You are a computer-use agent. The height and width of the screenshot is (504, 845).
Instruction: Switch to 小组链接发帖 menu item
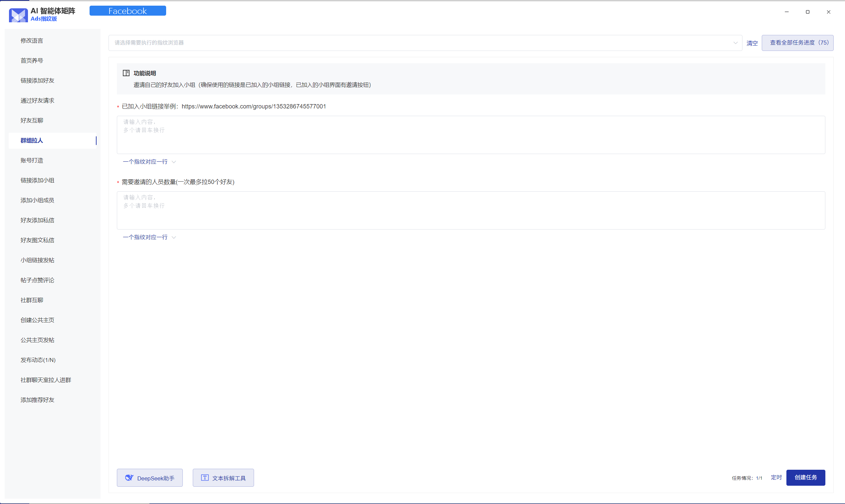click(37, 260)
